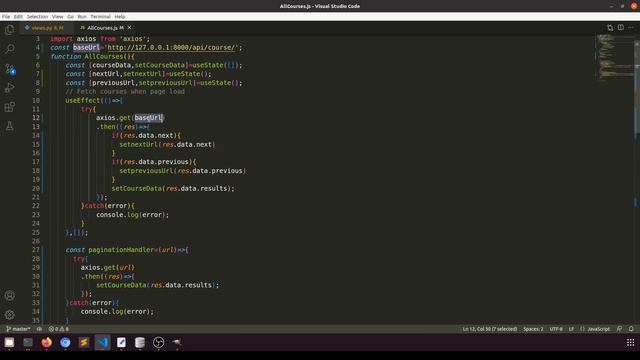Open the Accounts menu icon
This screenshot has height=360, width=640.
pos(10,296)
